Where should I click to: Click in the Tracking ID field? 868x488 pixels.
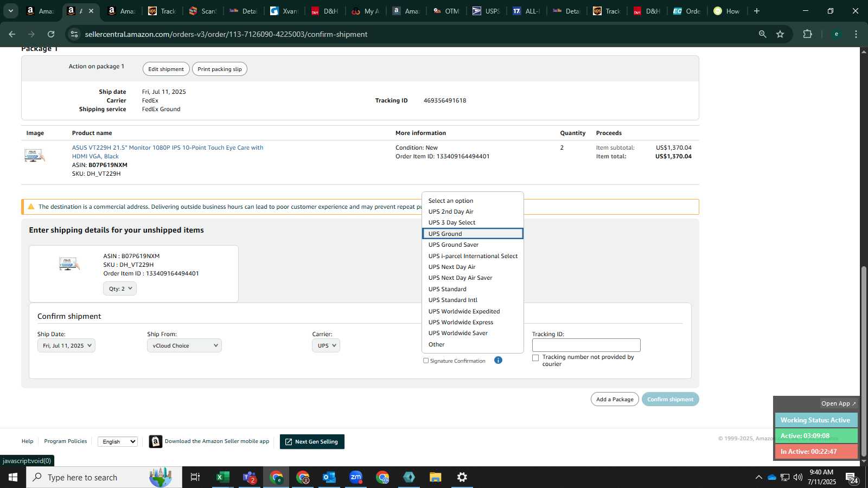(586, 345)
